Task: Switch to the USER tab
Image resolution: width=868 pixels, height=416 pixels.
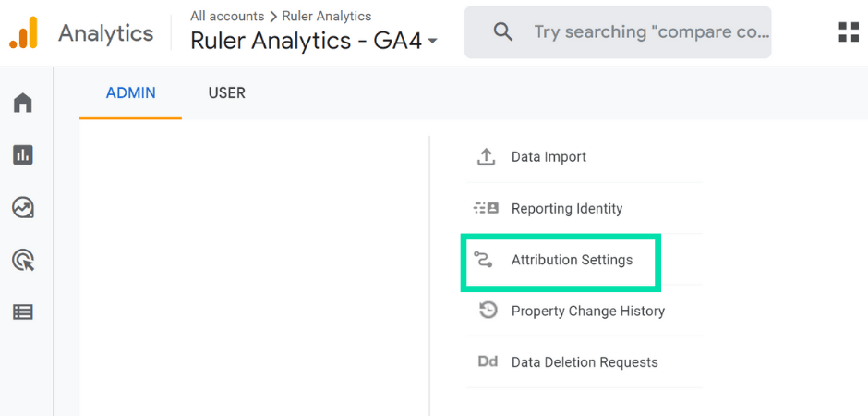Action: point(227,92)
